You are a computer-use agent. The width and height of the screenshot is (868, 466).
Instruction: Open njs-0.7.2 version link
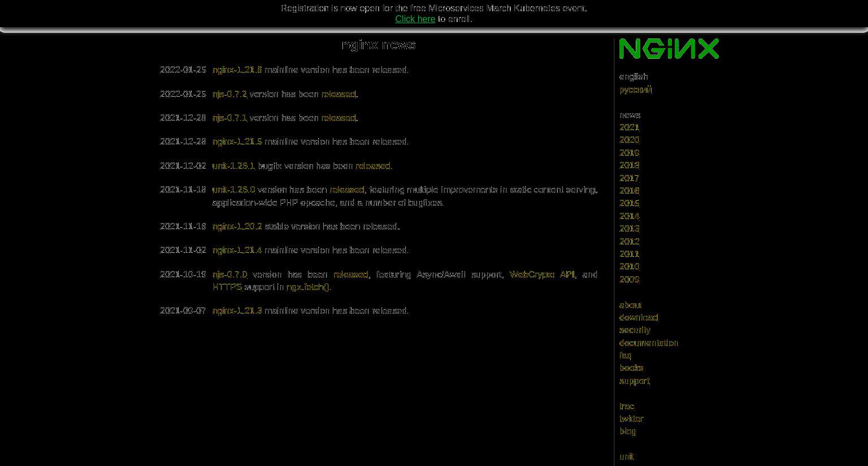229,94
